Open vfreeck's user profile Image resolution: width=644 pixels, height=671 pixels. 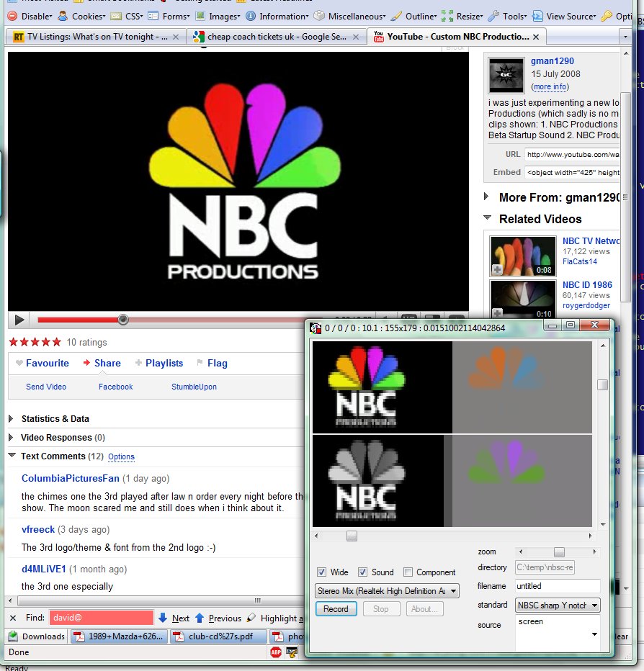click(38, 529)
